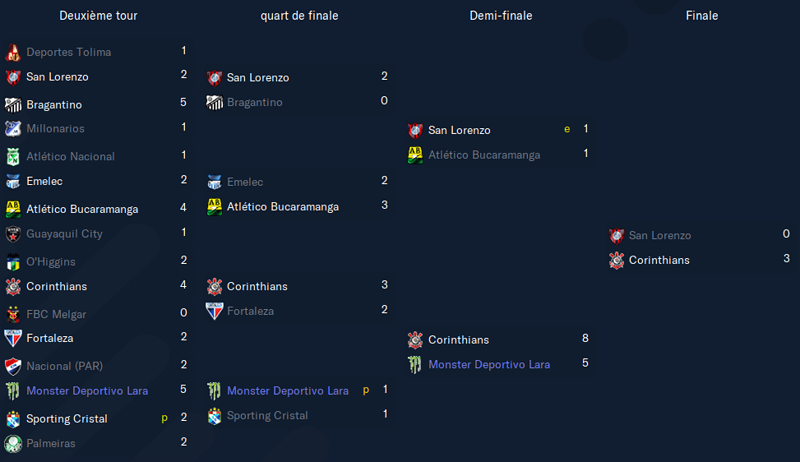Open Corinthians score 8 in Demi-finale
The image size is (800, 462).
point(585,339)
